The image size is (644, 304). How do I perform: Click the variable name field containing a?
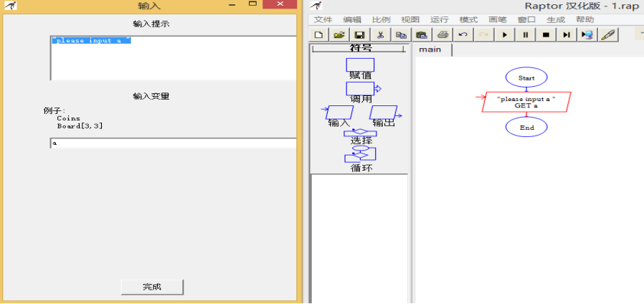pyautogui.click(x=173, y=143)
